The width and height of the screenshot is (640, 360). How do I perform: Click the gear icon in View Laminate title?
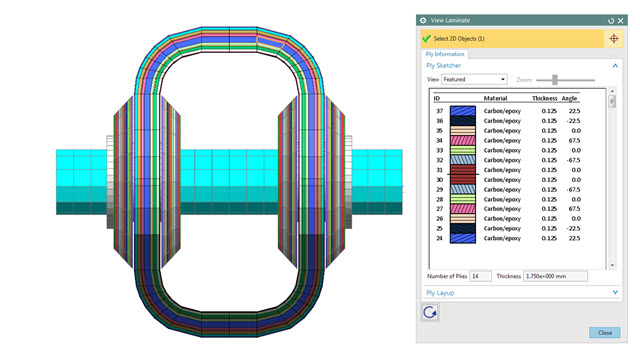(423, 20)
